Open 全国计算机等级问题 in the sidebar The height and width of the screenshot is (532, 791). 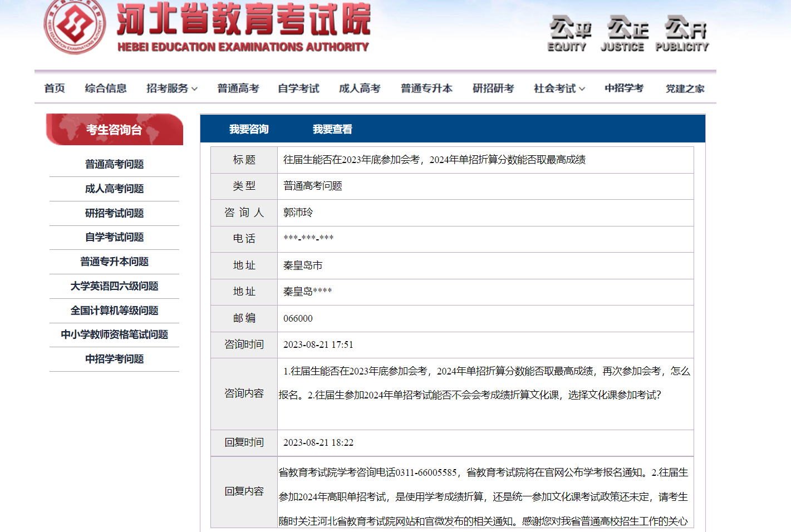pos(114,311)
